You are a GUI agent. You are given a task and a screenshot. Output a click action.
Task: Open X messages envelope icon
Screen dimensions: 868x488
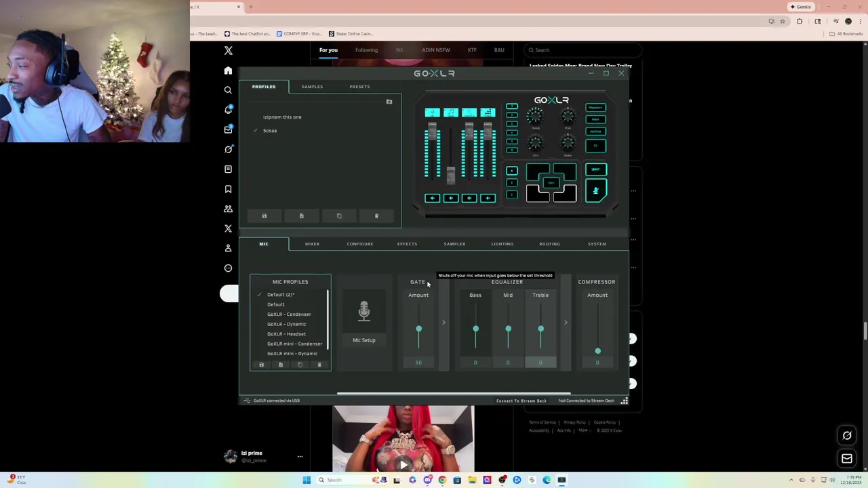tap(228, 129)
